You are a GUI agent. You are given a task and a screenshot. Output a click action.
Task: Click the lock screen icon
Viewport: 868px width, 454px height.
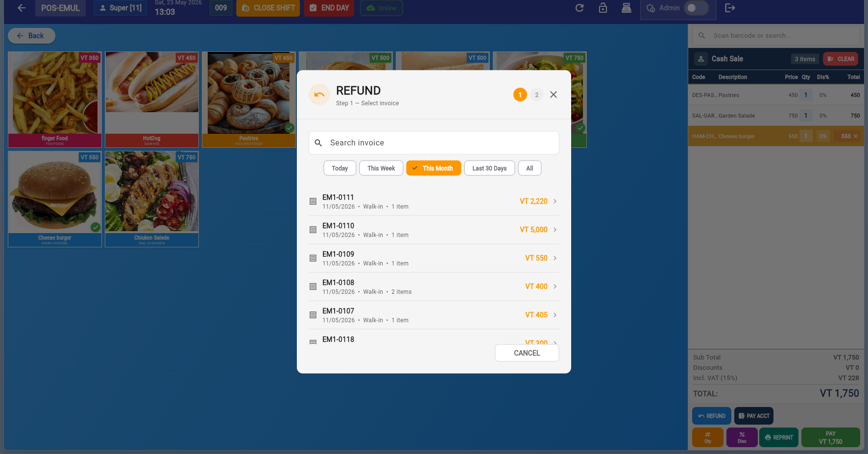(x=603, y=8)
